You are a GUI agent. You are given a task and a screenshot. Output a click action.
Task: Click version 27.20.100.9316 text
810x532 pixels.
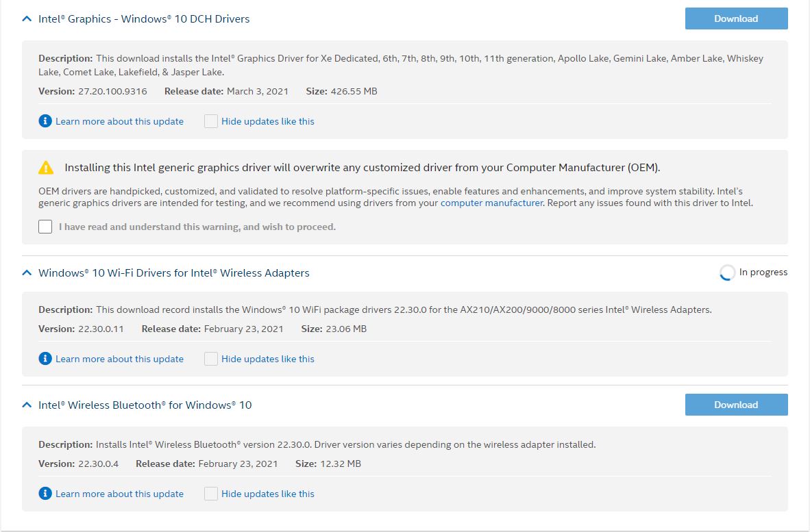(112, 91)
